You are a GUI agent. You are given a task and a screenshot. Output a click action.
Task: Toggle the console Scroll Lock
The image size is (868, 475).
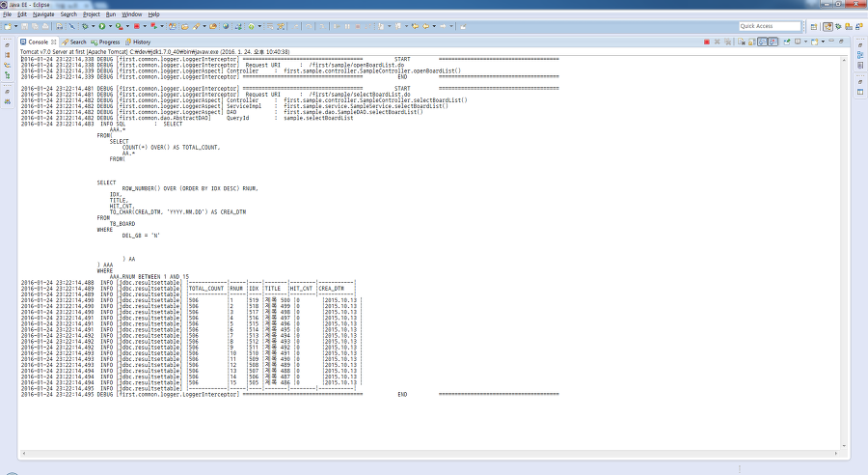(x=751, y=42)
